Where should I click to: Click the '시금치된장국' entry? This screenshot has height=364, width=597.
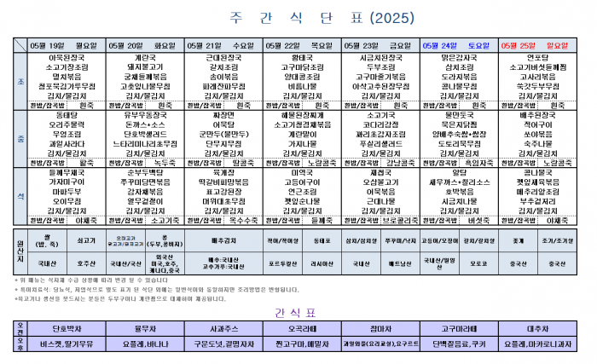(x=380, y=58)
